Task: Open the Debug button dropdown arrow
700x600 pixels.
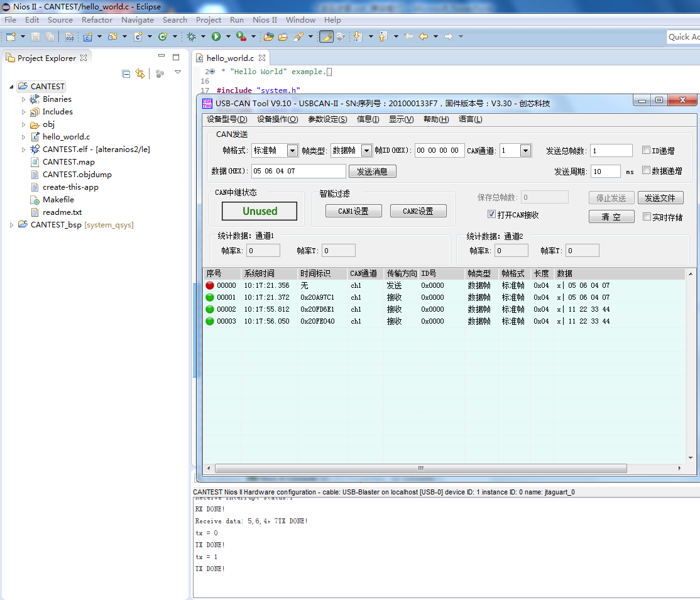Action: (x=203, y=36)
